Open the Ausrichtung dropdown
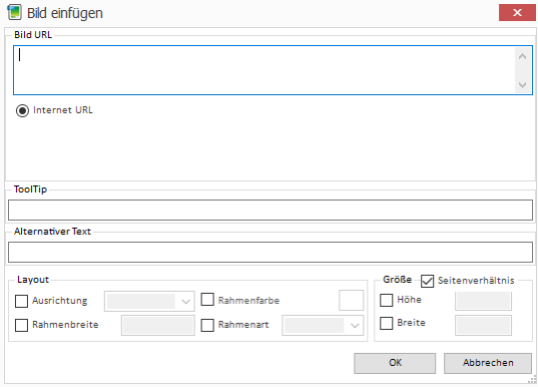This screenshot has width=538, height=387. [x=149, y=301]
